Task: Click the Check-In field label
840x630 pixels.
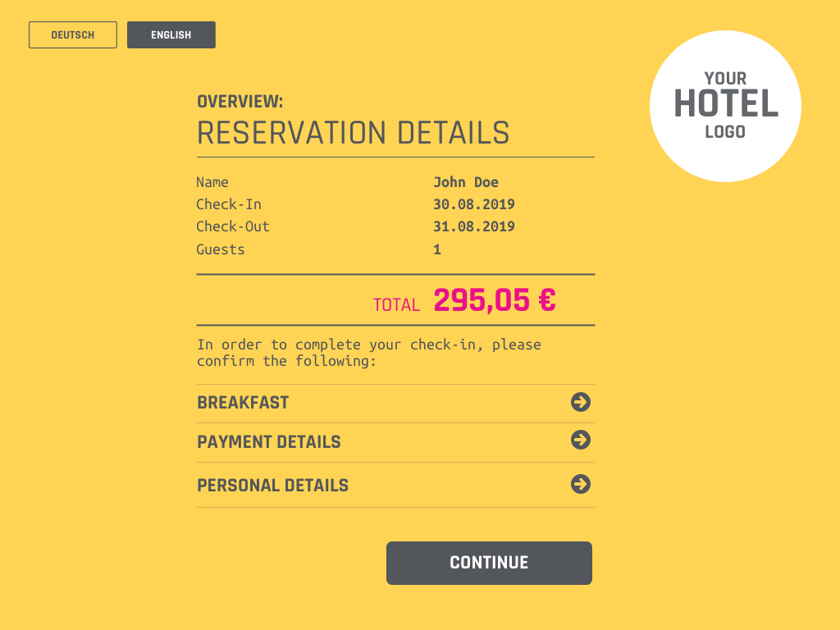Action: click(x=229, y=204)
